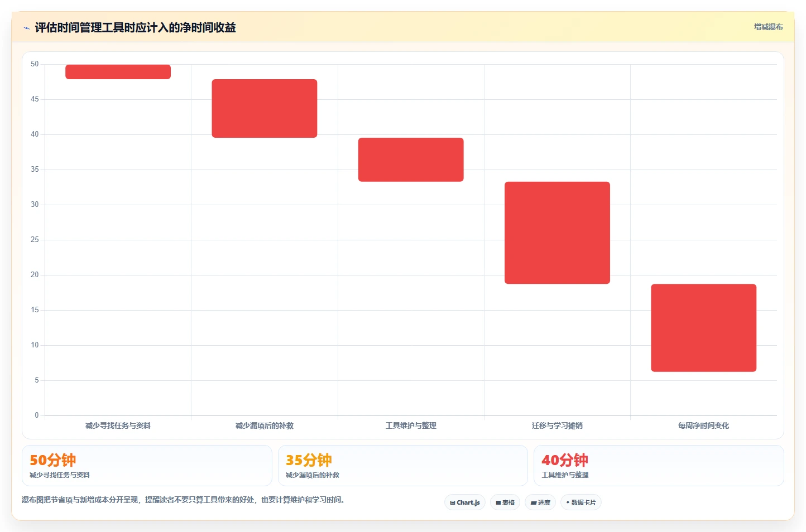Click the lightning icon beside the chart title

pyautogui.click(x=26, y=28)
